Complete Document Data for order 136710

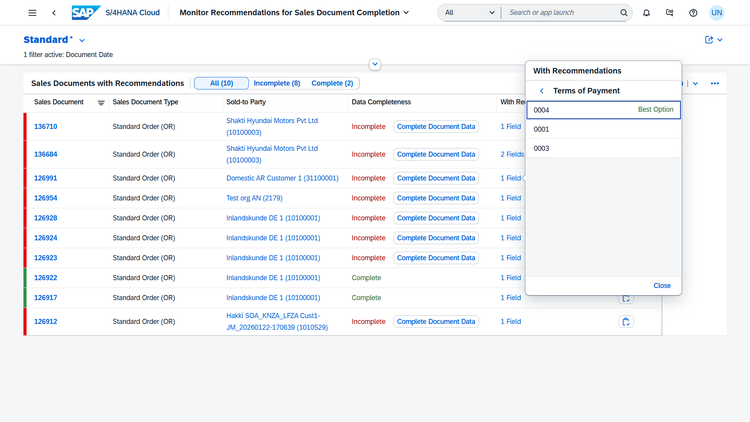436,127
